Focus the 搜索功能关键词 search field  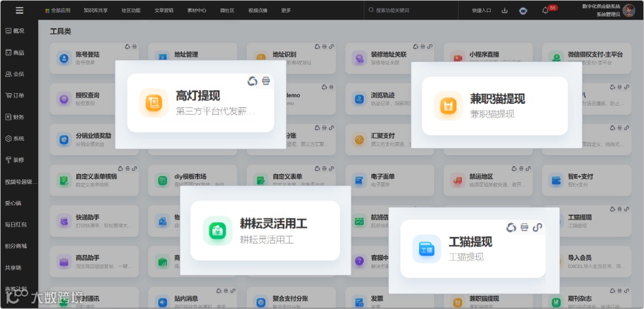point(411,10)
